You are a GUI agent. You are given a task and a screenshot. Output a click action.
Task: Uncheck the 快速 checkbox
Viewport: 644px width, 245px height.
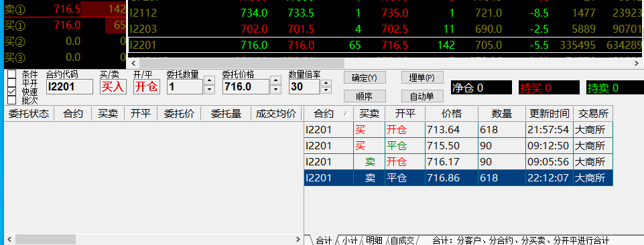[12, 91]
